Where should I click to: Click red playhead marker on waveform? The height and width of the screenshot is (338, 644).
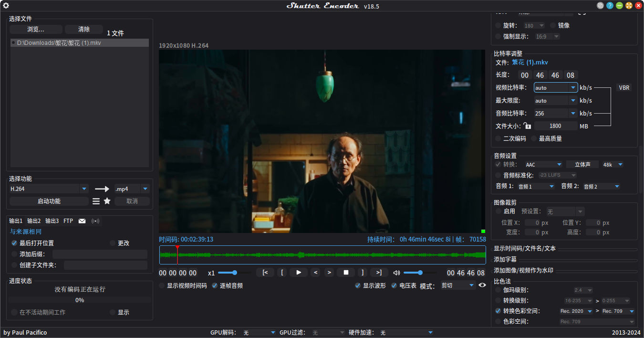(177, 254)
